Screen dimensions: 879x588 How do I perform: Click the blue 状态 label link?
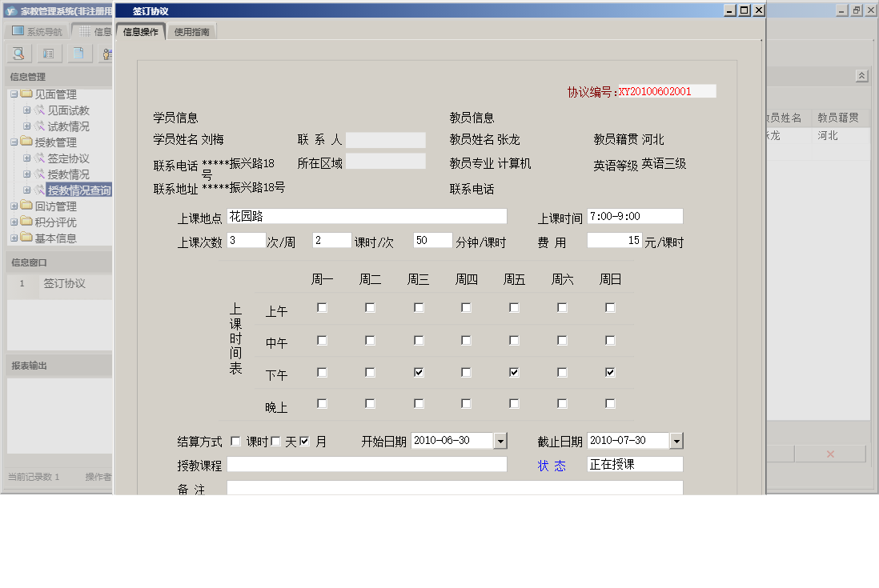[552, 466]
